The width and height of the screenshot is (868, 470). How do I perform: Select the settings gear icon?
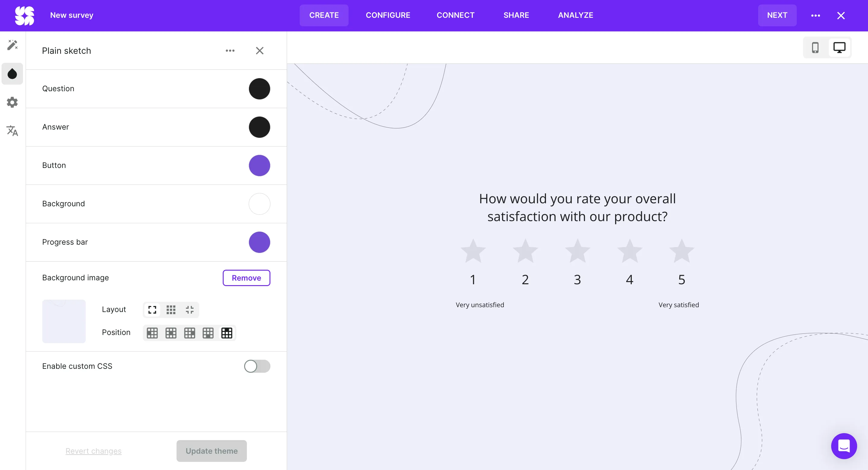coord(12,102)
